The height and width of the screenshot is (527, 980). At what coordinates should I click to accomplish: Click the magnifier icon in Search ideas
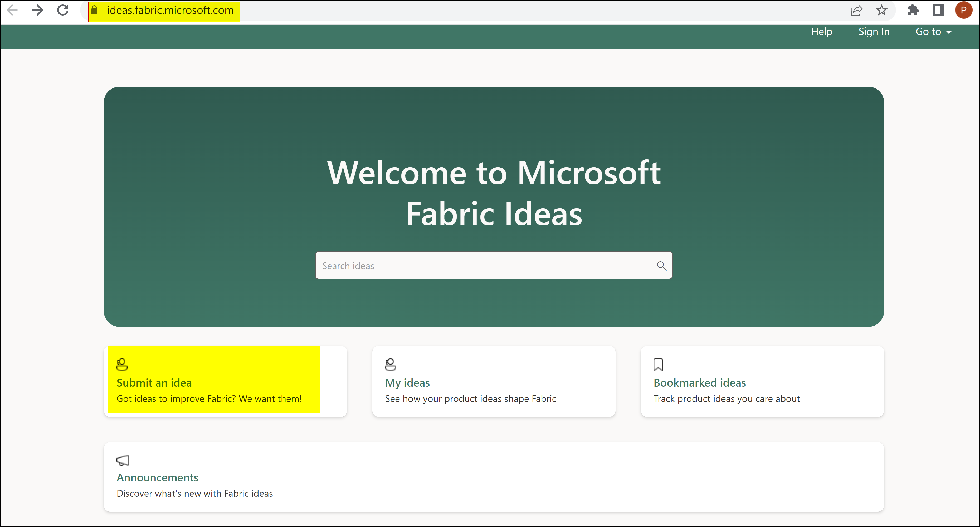click(662, 265)
